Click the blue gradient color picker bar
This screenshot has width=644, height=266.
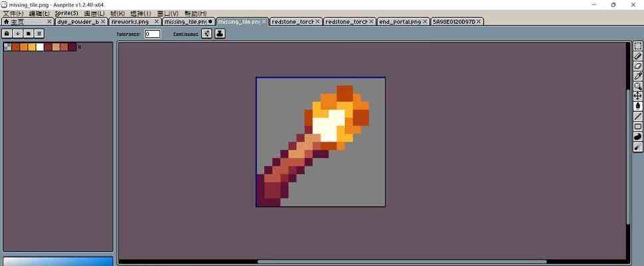click(x=58, y=261)
